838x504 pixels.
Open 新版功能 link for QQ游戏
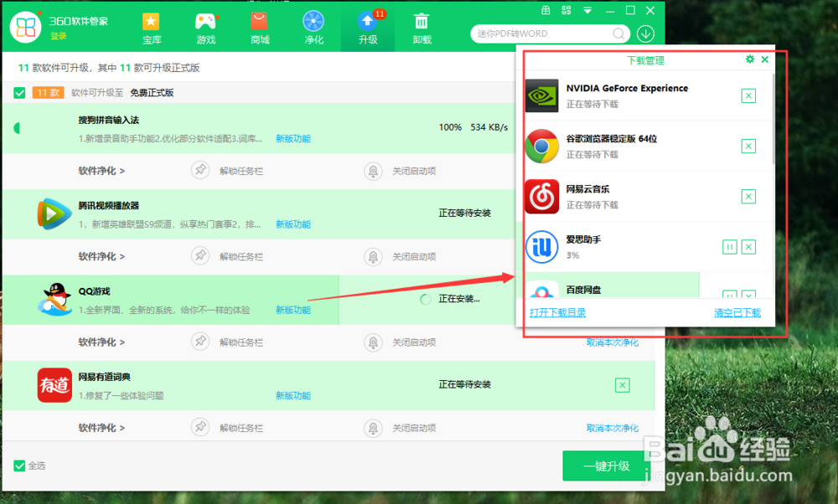[x=292, y=310]
